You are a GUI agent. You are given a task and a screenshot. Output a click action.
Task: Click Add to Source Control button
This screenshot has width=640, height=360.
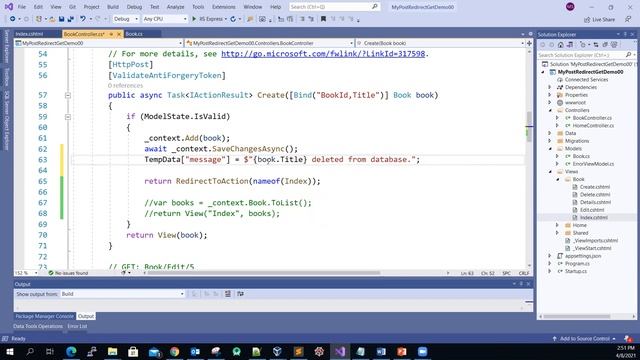(584, 339)
